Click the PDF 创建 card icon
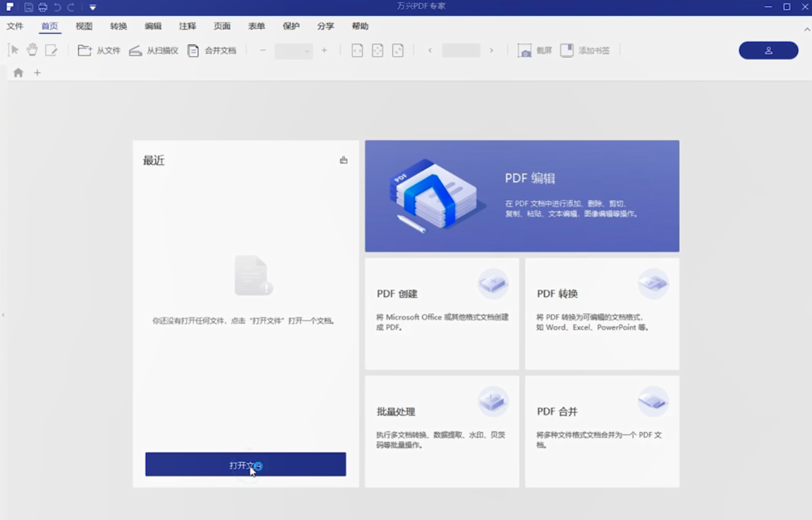812x520 pixels. (493, 284)
